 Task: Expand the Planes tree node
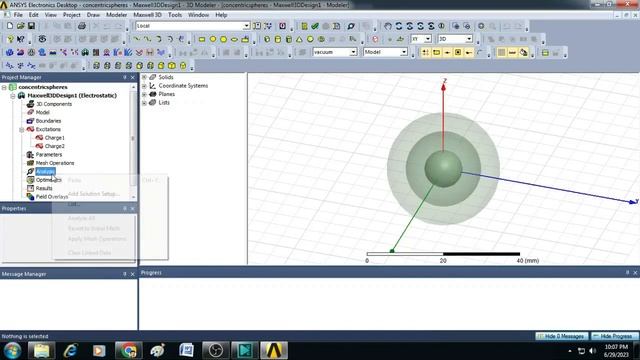pos(144,94)
